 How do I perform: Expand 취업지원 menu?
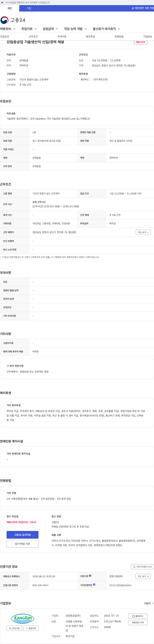[x=29, y=29]
